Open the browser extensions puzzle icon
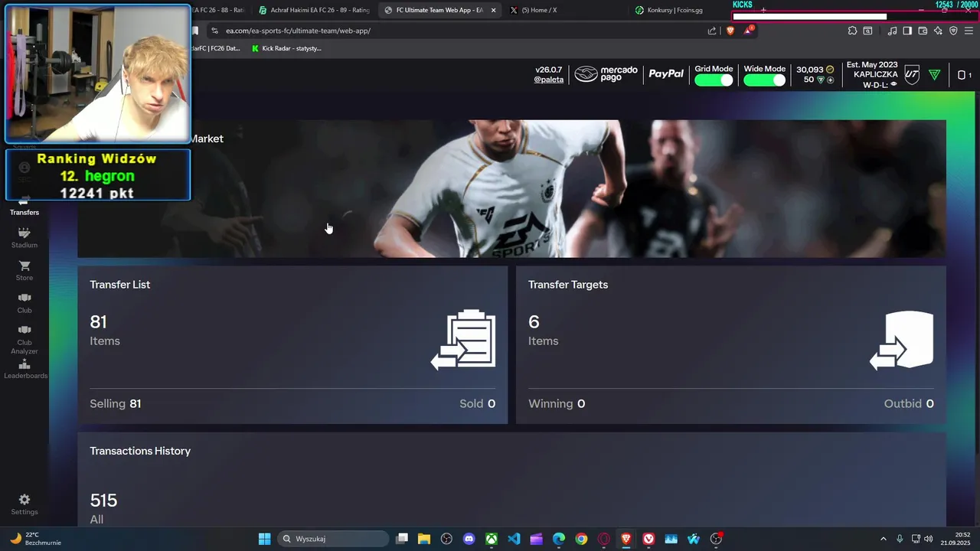This screenshot has width=980, height=551. [852, 31]
